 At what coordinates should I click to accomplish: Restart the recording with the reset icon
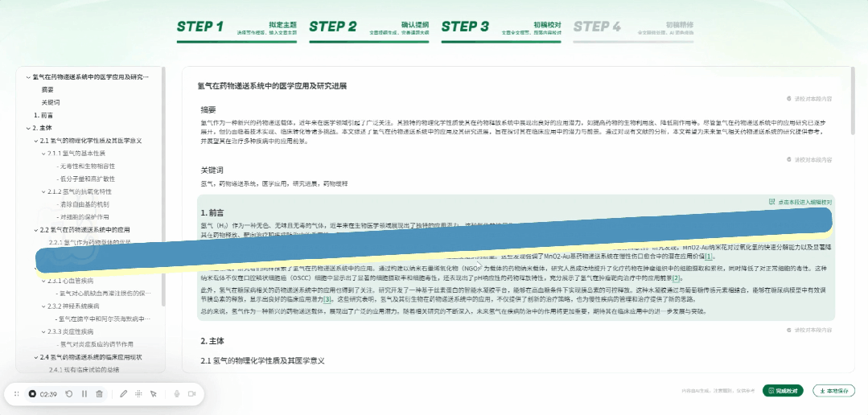pos(69,394)
